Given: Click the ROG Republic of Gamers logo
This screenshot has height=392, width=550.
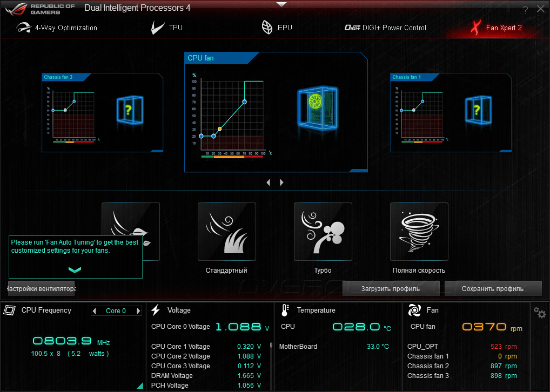Looking at the screenshot, I should [x=40, y=9].
